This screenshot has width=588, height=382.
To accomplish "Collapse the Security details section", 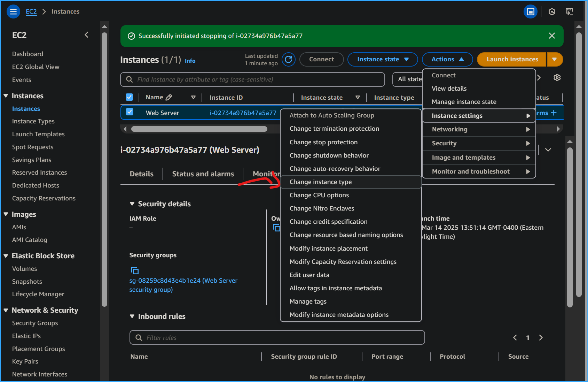I will [132, 204].
